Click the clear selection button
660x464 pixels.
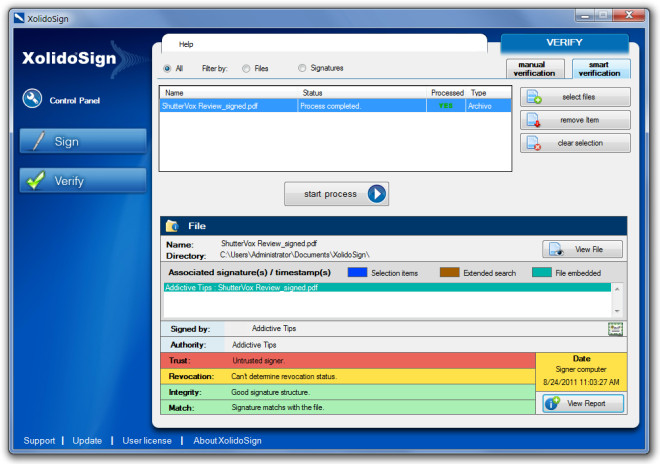click(575, 143)
